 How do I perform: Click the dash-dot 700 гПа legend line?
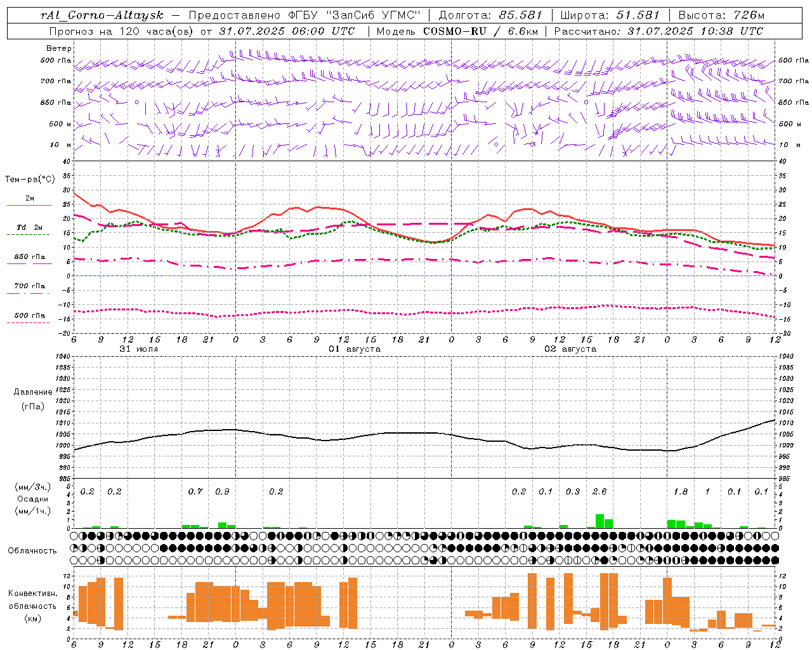coord(29,293)
